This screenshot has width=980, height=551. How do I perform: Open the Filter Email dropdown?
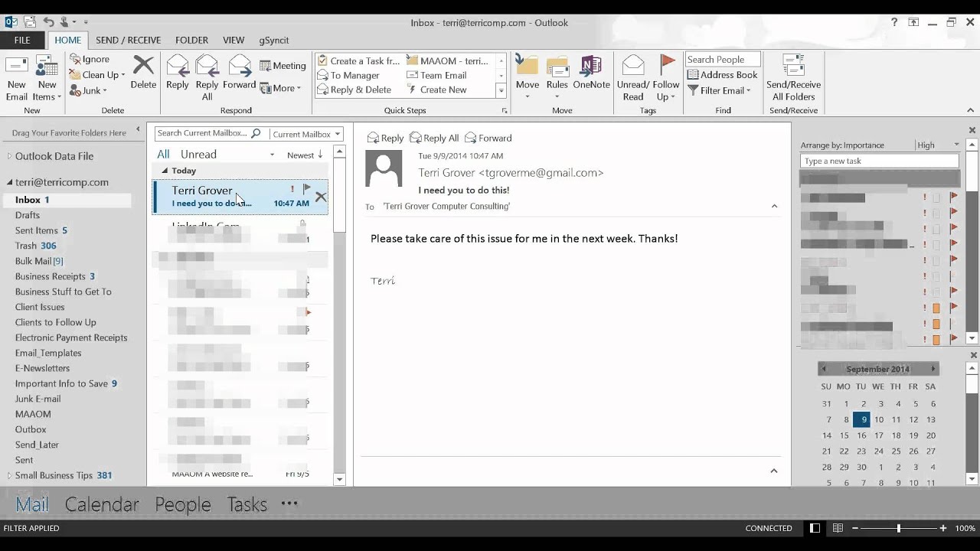tap(719, 90)
